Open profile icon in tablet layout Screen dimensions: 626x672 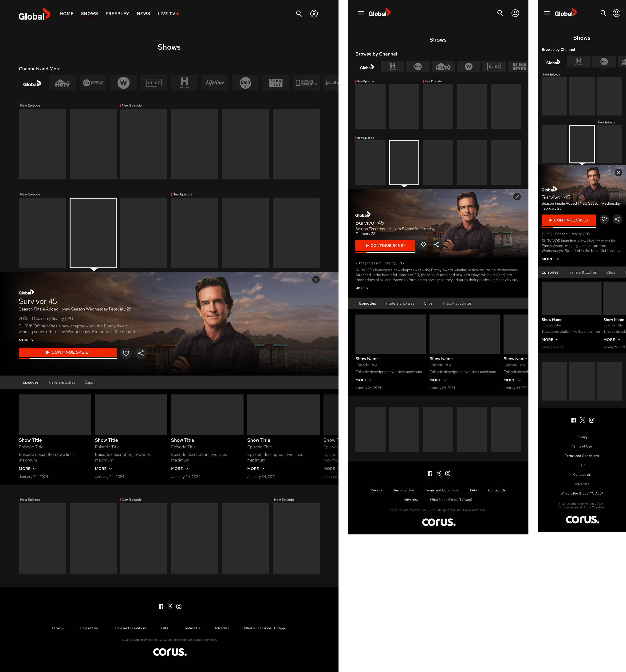click(515, 13)
